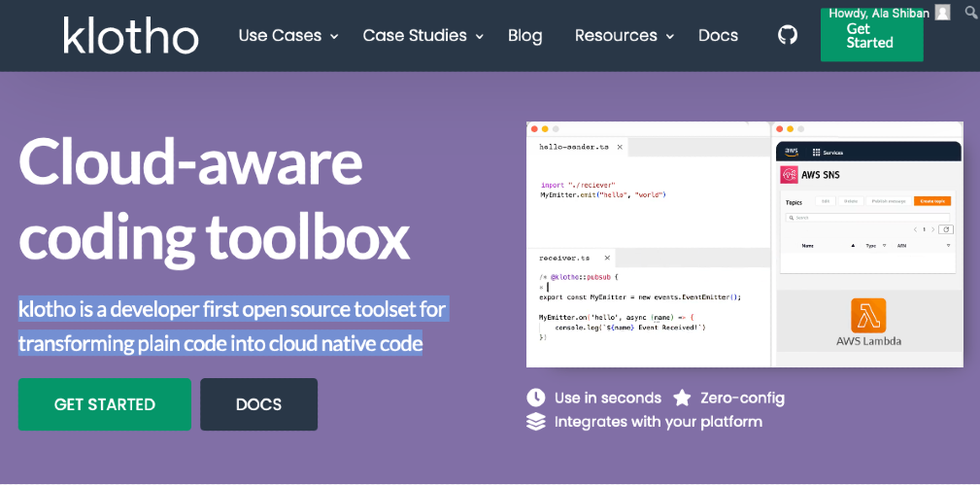980x486 pixels.
Task: Click the Type column header in Topics table
Action: coord(871,246)
